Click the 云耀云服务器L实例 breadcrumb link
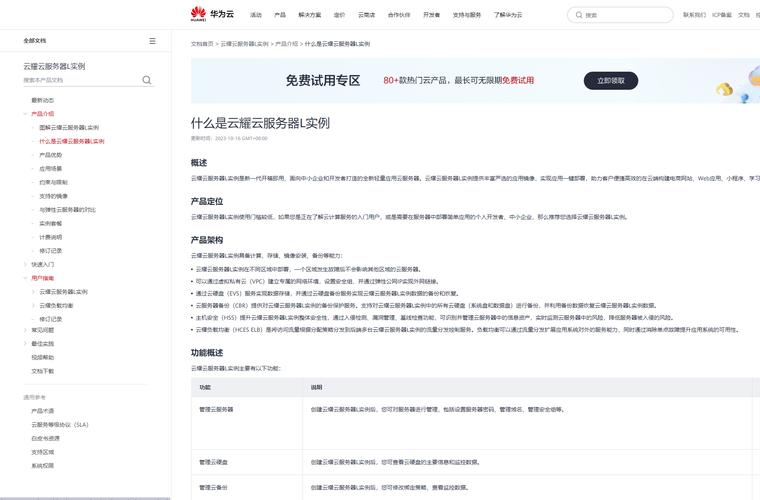760x500 pixels. [244, 44]
